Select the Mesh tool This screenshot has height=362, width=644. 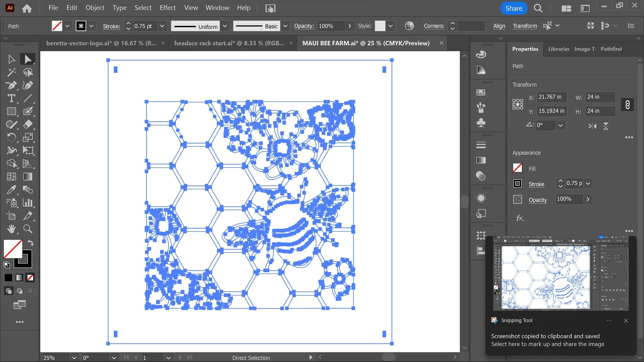click(x=11, y=177)
